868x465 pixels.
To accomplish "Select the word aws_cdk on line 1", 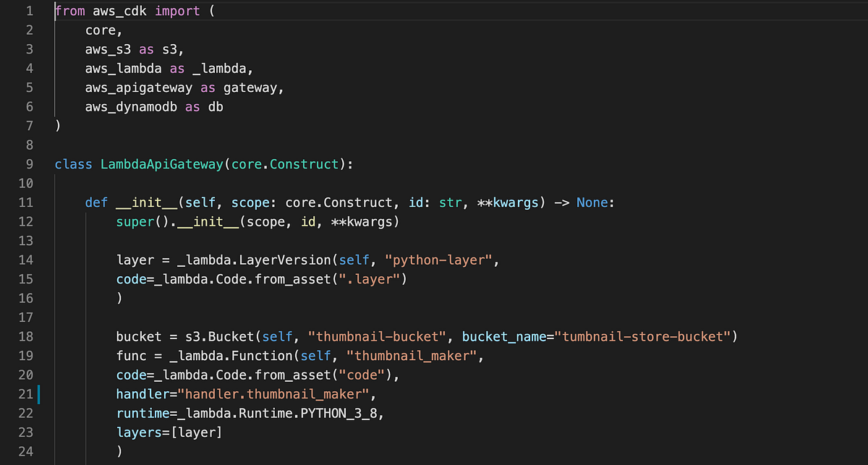I will 119,11.
